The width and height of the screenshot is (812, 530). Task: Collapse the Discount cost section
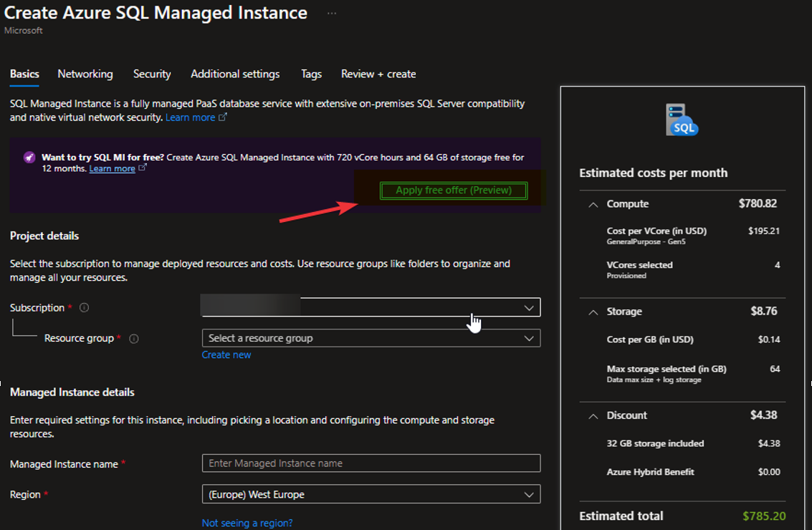[x=593, y=415]
